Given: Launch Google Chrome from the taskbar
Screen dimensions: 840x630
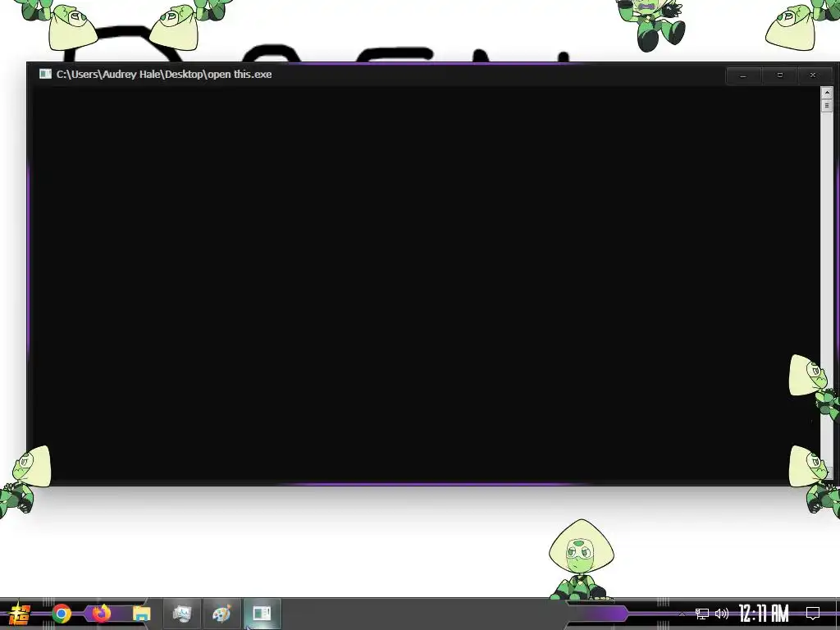Looking at the screenshot, I should coord(62,614).
